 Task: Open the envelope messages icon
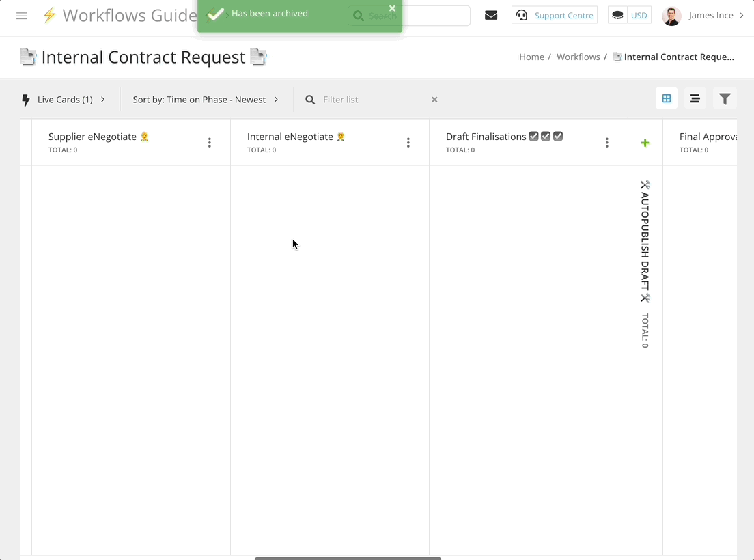coord(491,16)
